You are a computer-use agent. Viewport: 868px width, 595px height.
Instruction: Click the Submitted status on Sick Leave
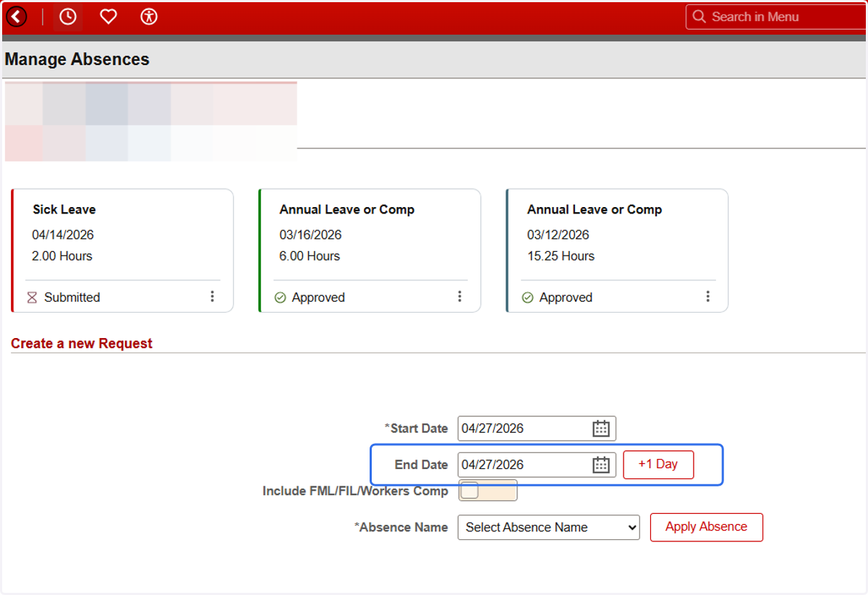[x=72, y=297]
